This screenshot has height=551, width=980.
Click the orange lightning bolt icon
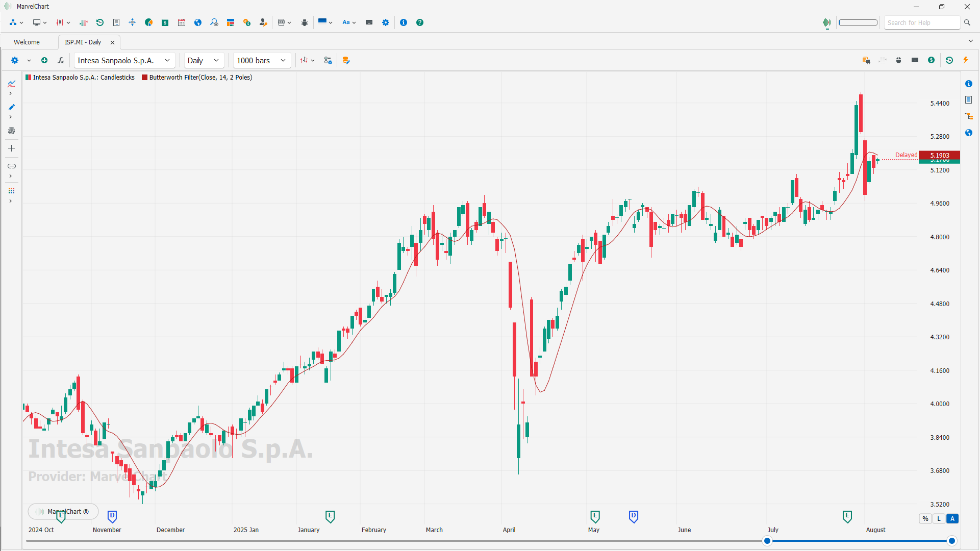966,60
